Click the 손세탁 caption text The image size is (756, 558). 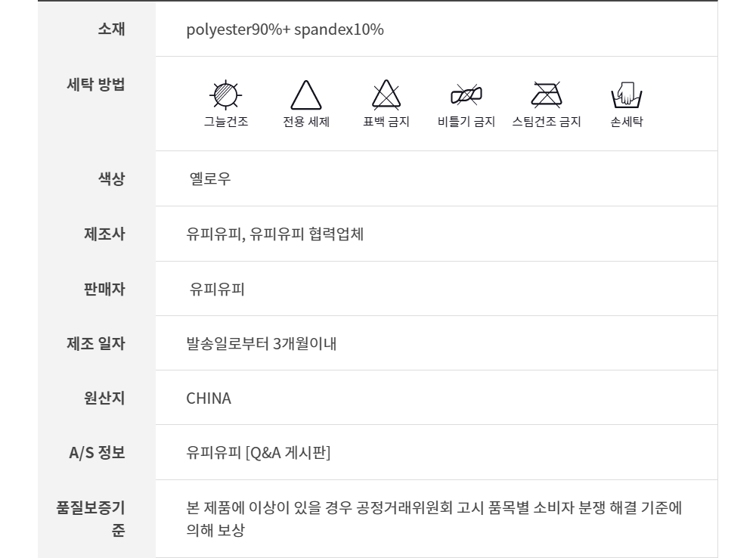tap(626, 122)
